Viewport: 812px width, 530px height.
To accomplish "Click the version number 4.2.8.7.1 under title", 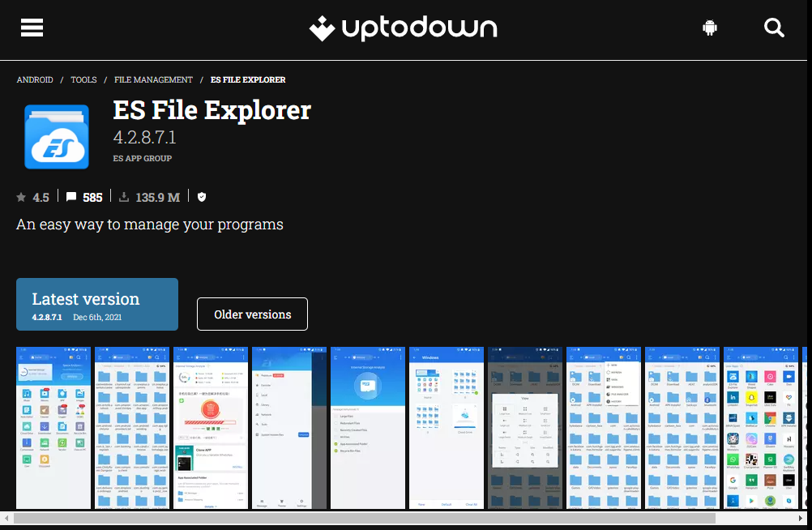I will tap(144, 137).
